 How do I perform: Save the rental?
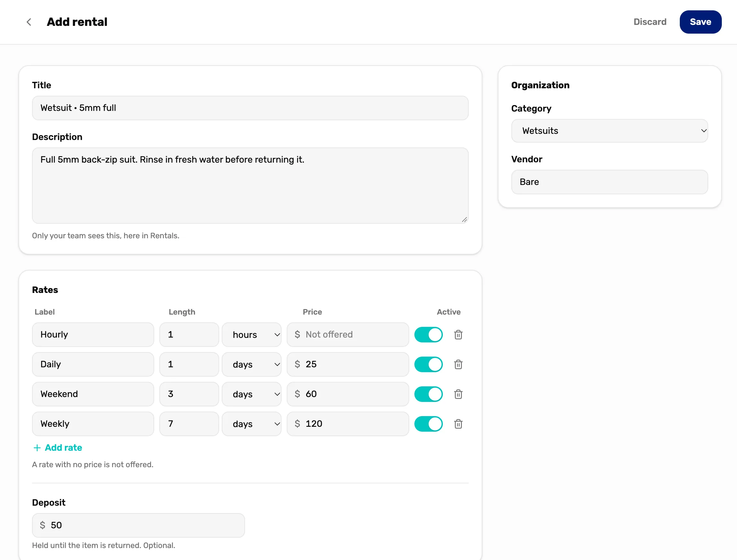pyautogui.click(x=700, y=22)
